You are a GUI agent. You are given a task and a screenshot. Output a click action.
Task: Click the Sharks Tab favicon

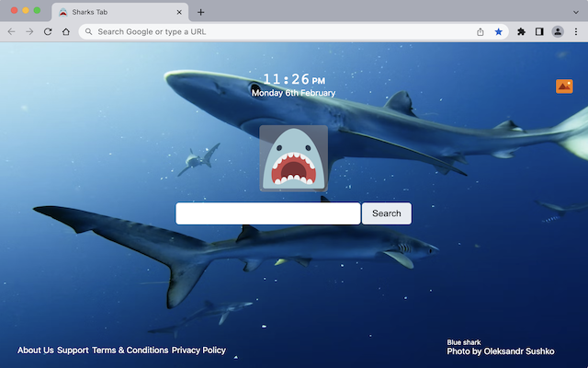click(63, 12)
